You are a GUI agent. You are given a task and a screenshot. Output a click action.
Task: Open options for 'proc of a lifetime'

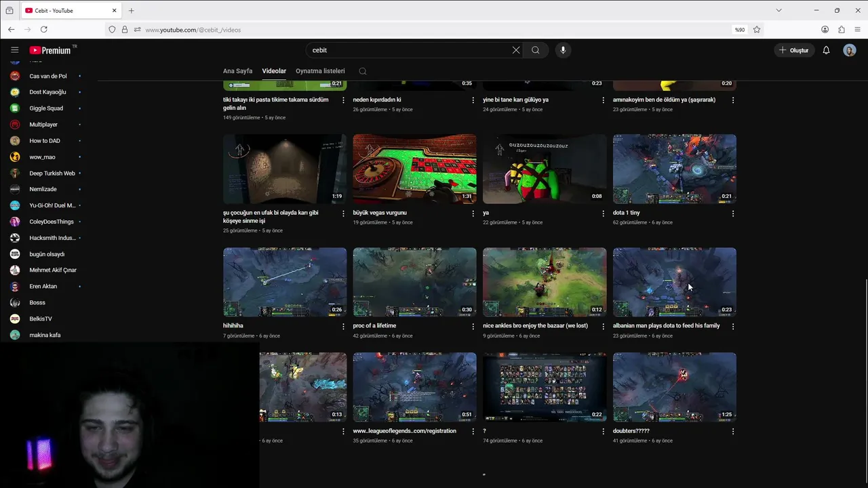[x=473, y=327]
